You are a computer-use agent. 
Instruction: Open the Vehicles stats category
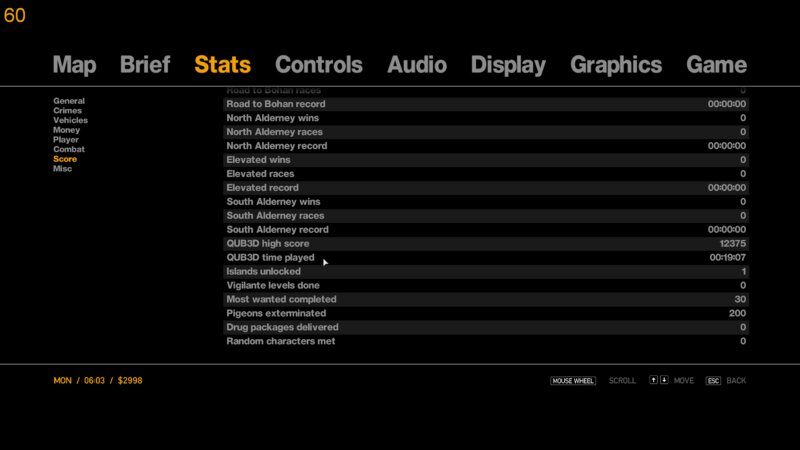70,120
